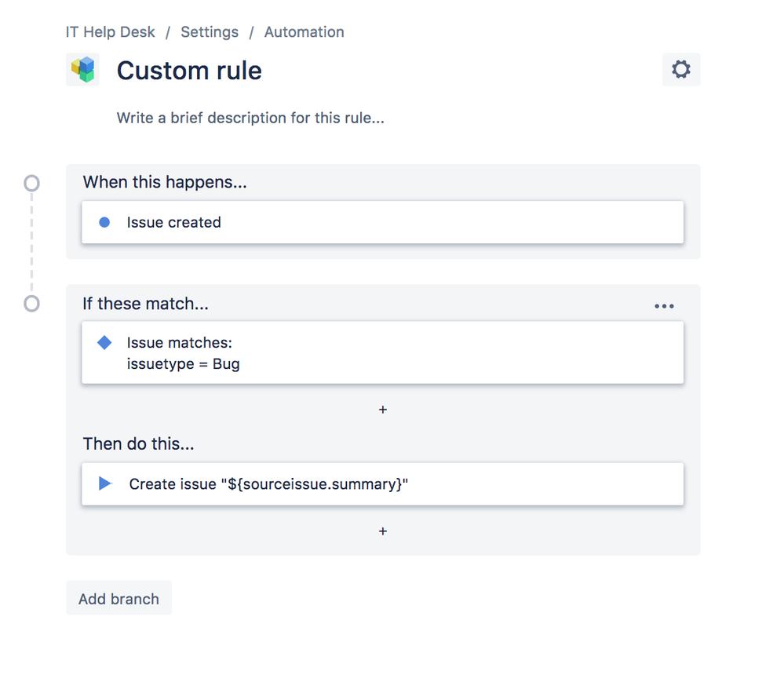This screenshot has width=784, height=693.
Task: Open the Create issue action card
Action: pos(382,483)
